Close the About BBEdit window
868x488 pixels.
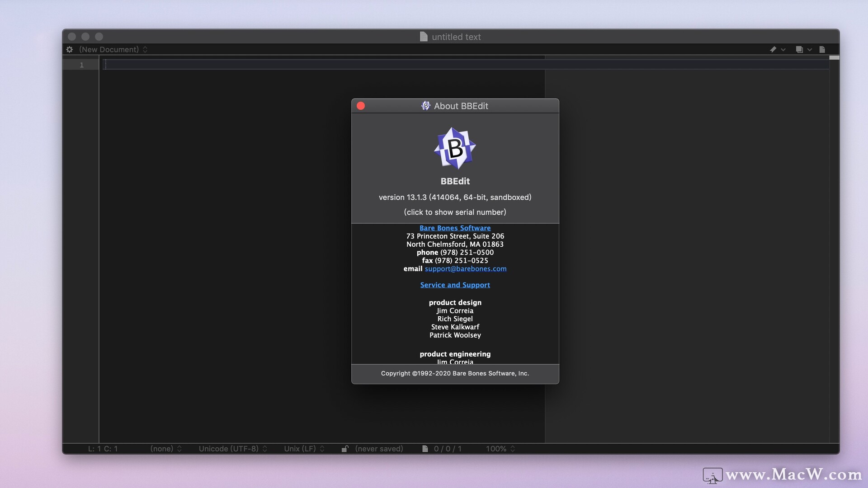pyautogui.click(x=361, y=106)
